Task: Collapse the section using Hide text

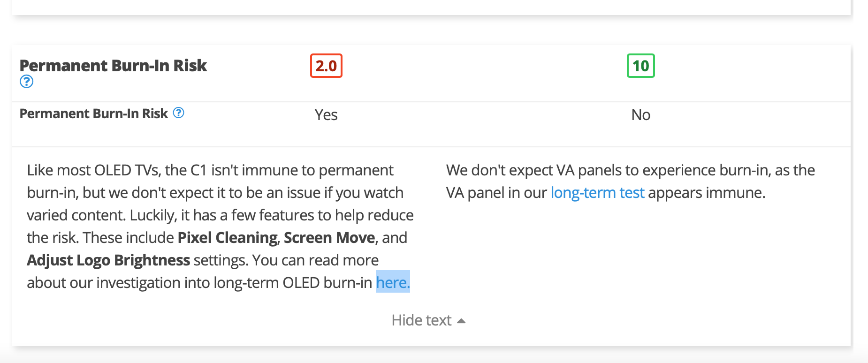Action: tap(421, 320)
